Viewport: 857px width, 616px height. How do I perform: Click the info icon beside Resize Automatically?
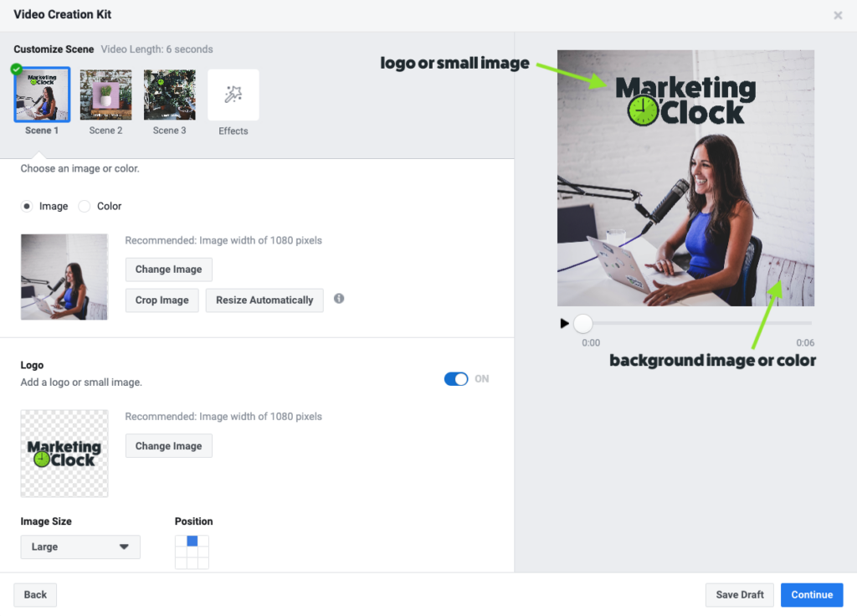point(339,299)
